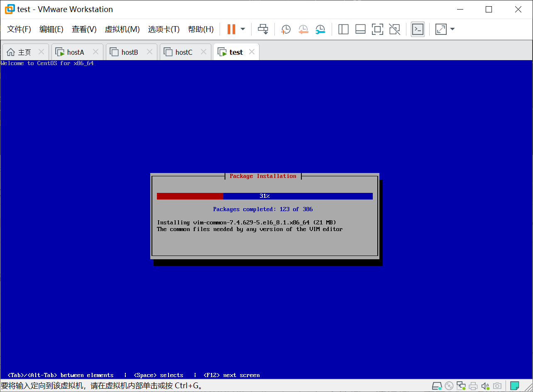Click the network adapter status icon
The image size is (533, 392).
[461, 386]
